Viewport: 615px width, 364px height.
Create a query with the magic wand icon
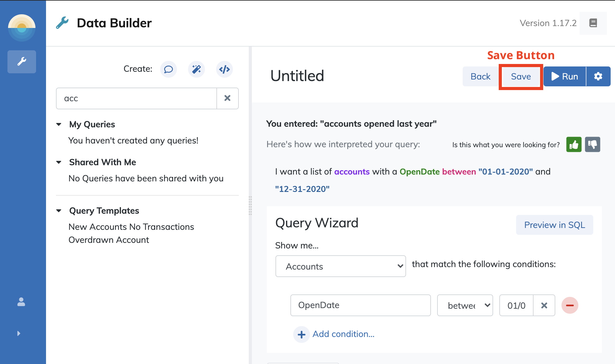point(197,69)
